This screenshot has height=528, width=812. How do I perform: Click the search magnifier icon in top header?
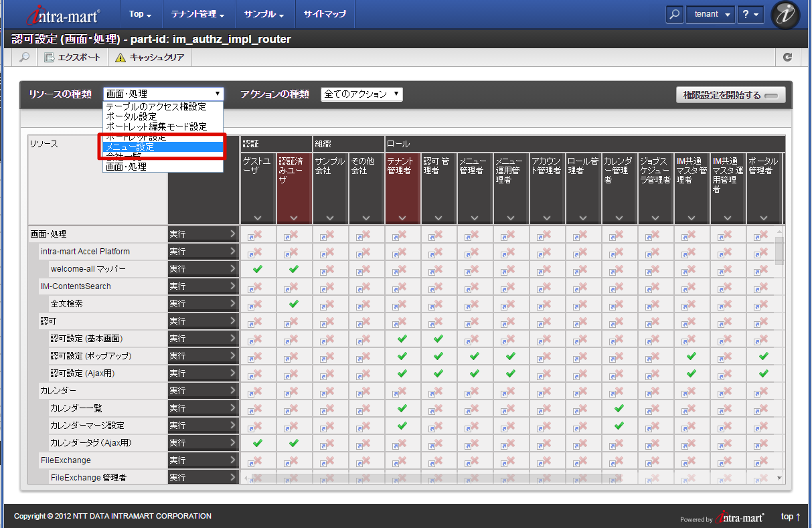pos(675,14)
